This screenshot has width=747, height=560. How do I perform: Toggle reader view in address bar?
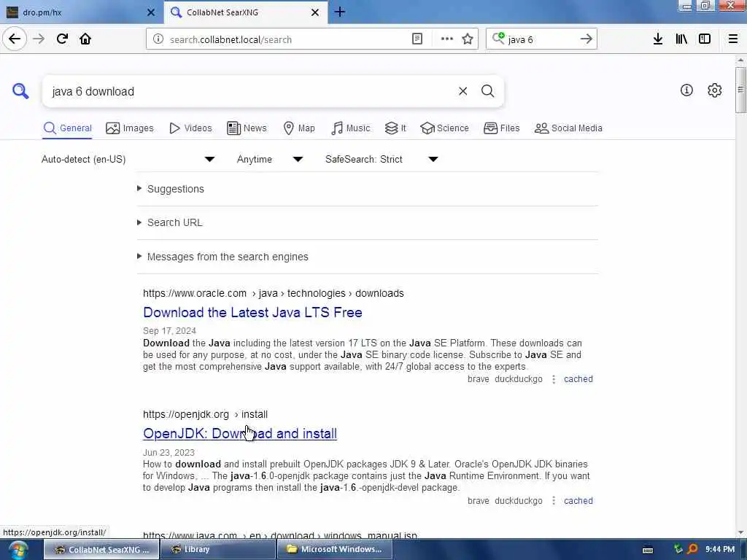[417, 39]
